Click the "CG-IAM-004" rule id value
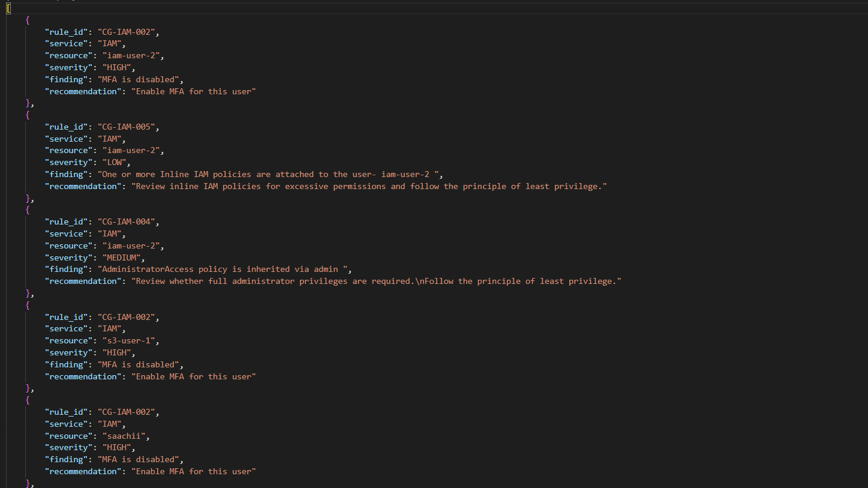The height and width of the screenshot is (488, 868). 126,221
